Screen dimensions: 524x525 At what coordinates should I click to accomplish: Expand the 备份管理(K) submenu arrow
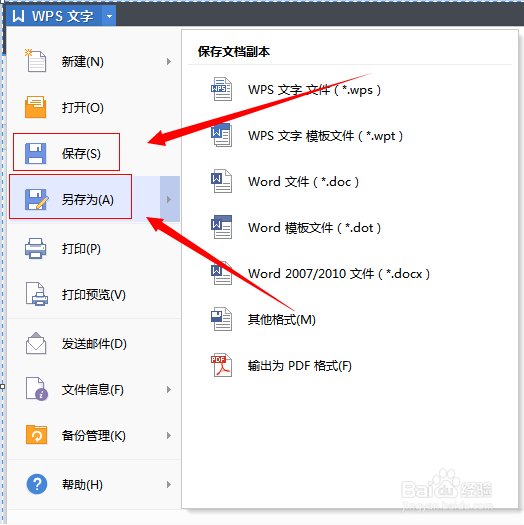(169, 435)
